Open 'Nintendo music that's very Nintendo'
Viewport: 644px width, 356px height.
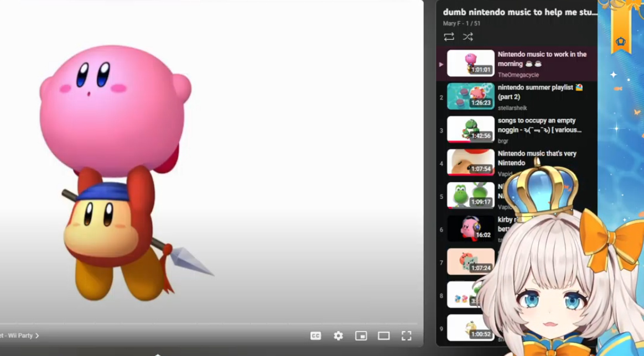click(x=537, y=158)
